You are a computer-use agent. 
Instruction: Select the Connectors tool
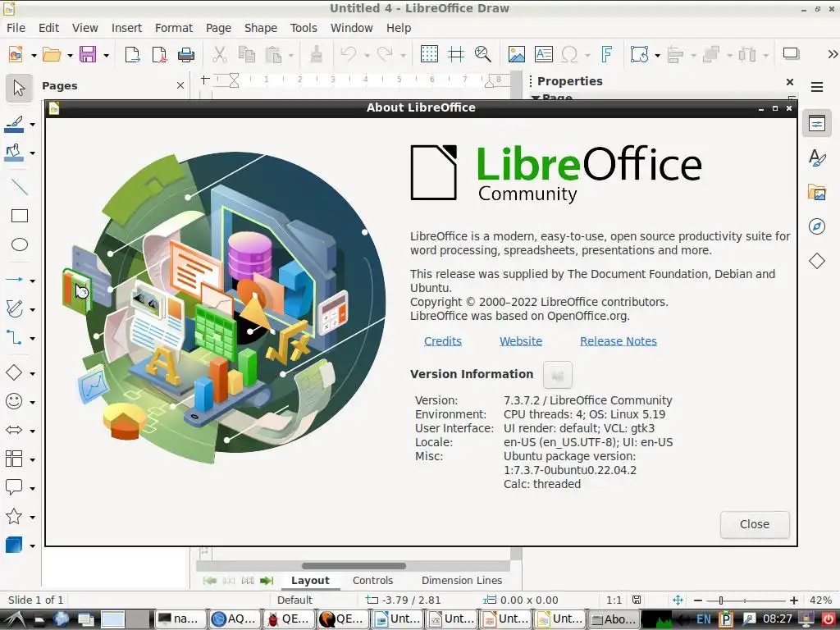[x=14, y=337]
